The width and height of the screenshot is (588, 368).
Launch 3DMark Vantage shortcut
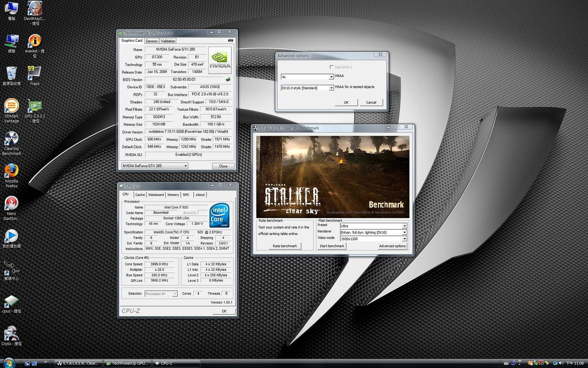(12, 111)
